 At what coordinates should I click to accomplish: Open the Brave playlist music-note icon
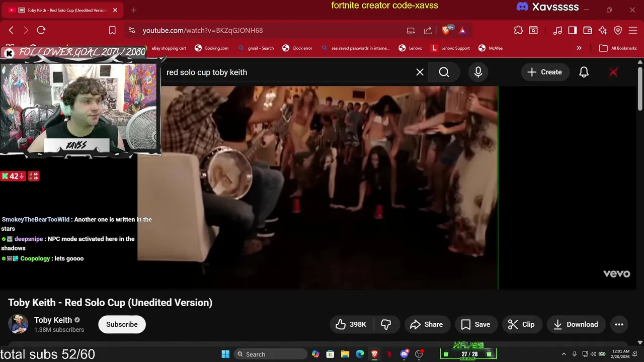[x=557, y=30]
